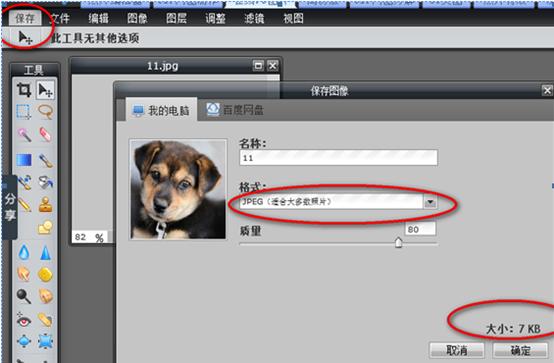The height and width of the screenshot is (363, 554).
Task: Select the Magic Wand tool
Action: (x=24, y=134)
